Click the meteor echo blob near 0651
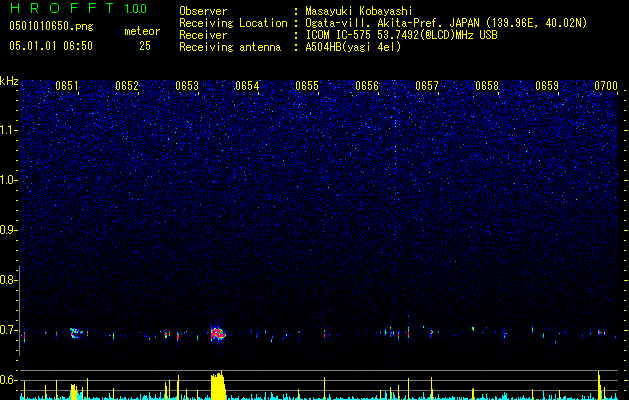This screenshot has height=400, width=629. point(77,333)
